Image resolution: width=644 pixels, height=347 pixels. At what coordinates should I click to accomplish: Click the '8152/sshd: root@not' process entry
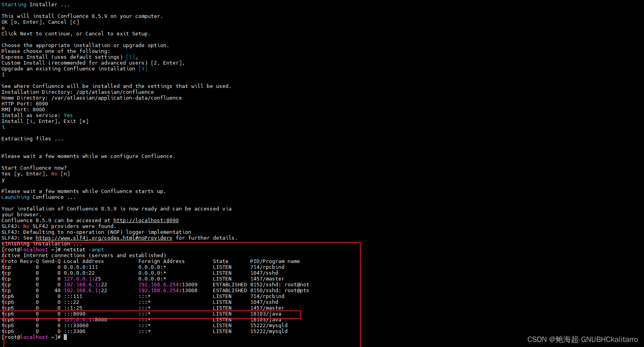[x=280, y=284]
